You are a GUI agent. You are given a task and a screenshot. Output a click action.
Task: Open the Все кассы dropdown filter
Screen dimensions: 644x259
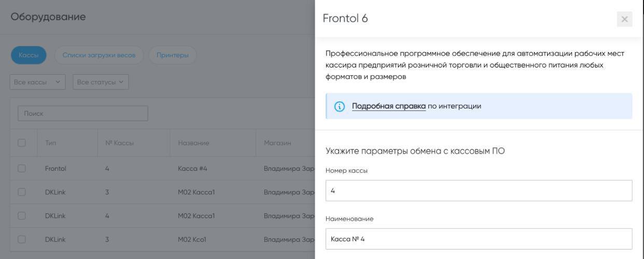38,82
